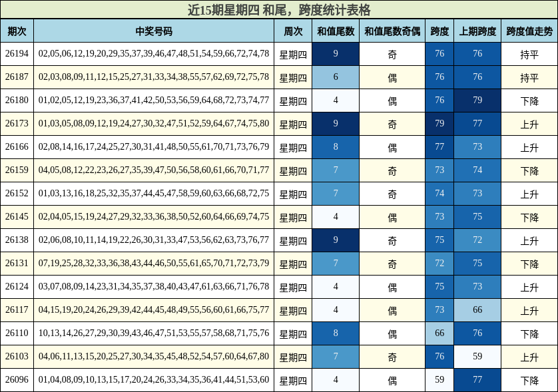Select the 中奖号码 column header
This screenshot has width=558, height=392.
click(x=154, y=31)
